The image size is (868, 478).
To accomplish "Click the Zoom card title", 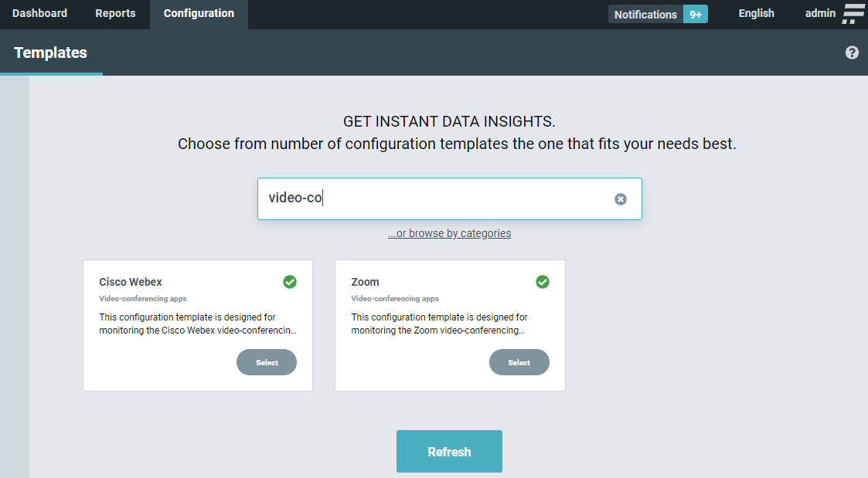I will point(365,282).
